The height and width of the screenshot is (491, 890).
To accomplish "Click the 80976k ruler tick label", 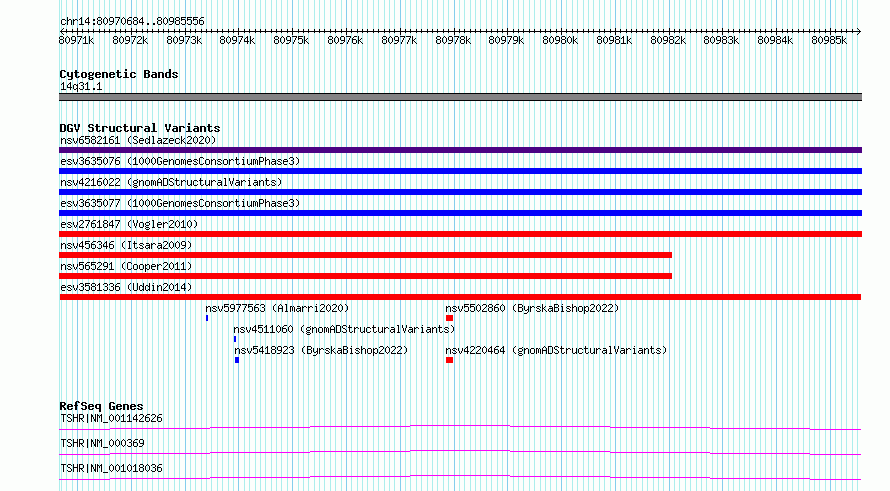I will [x=345, y=40].
